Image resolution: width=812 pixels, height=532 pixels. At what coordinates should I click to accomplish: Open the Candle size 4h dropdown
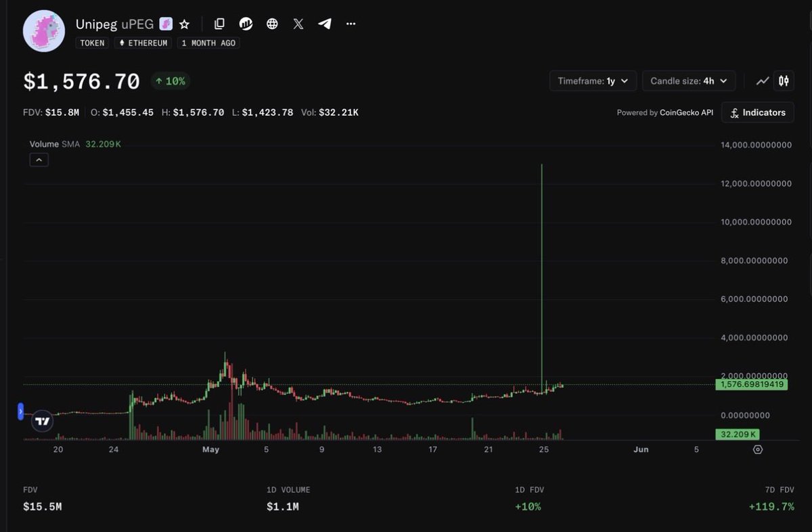(x=689, y=81)
